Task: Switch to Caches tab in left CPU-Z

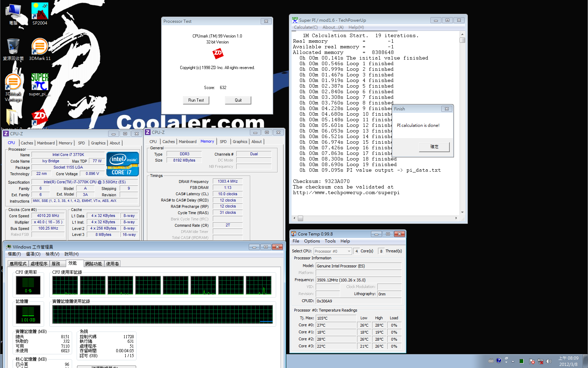Action: point(27,143)
